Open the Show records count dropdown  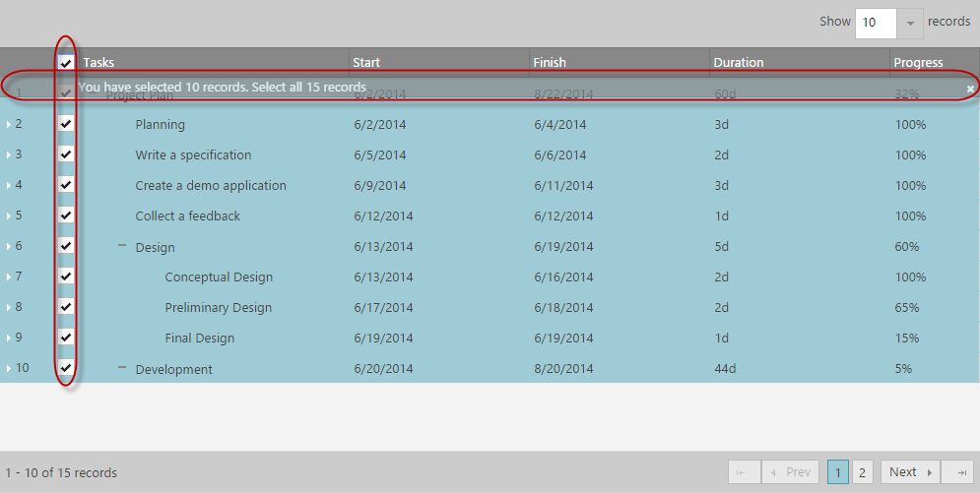click(910, 23)
